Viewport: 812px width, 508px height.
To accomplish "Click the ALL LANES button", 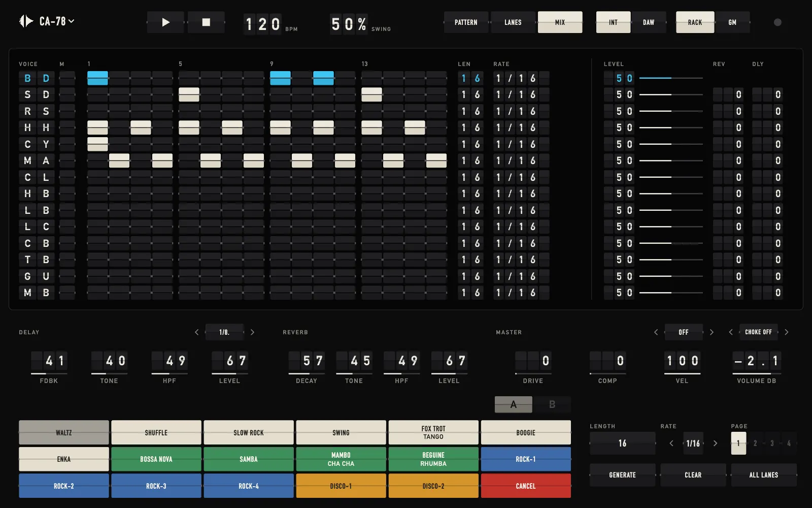I will click(764, 475).
